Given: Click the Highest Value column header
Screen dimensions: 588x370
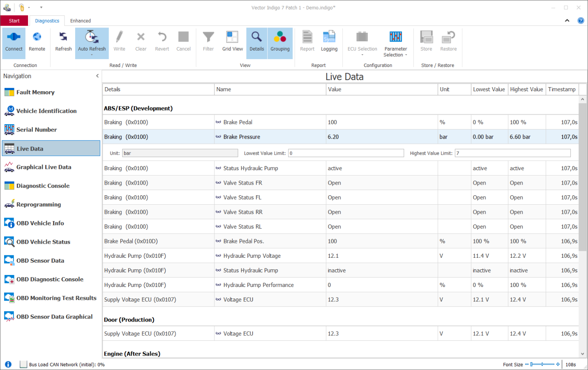Looking at the screenshot, I should coord(527,89).
